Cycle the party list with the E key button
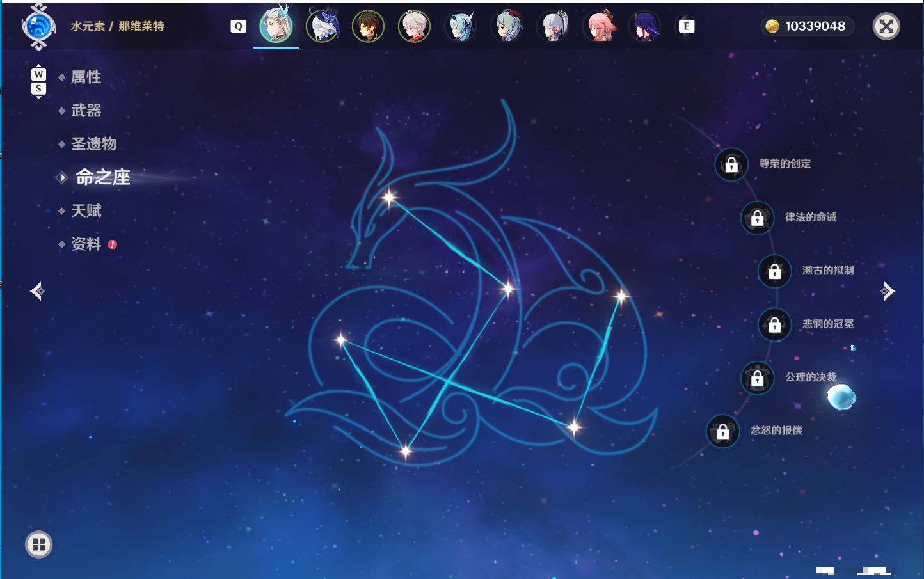The height and width of the screenshot is (579, 924). pyautogui.click(x=686, y=26)
